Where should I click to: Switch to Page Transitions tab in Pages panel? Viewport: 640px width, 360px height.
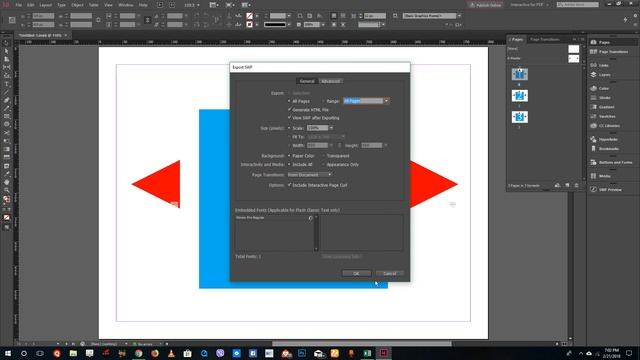coord(545,40)
